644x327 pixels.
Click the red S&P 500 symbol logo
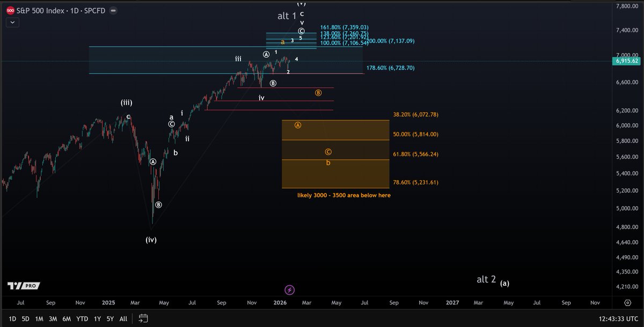[10, 10]
